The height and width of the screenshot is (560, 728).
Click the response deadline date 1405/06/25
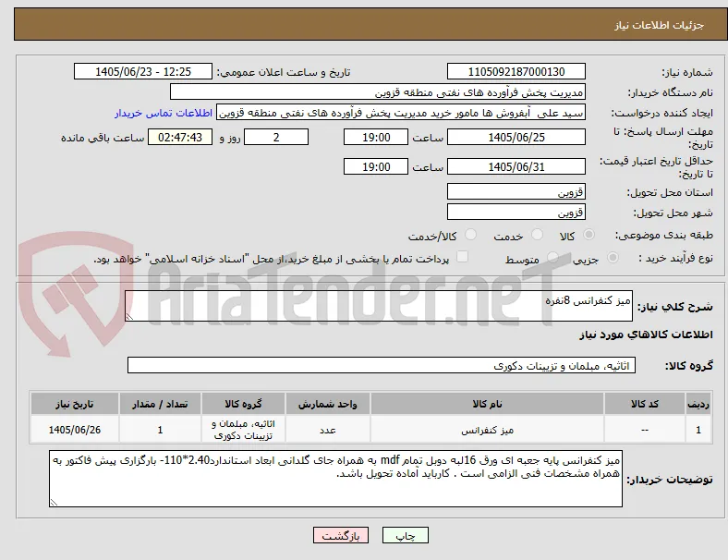pos(516,137)
